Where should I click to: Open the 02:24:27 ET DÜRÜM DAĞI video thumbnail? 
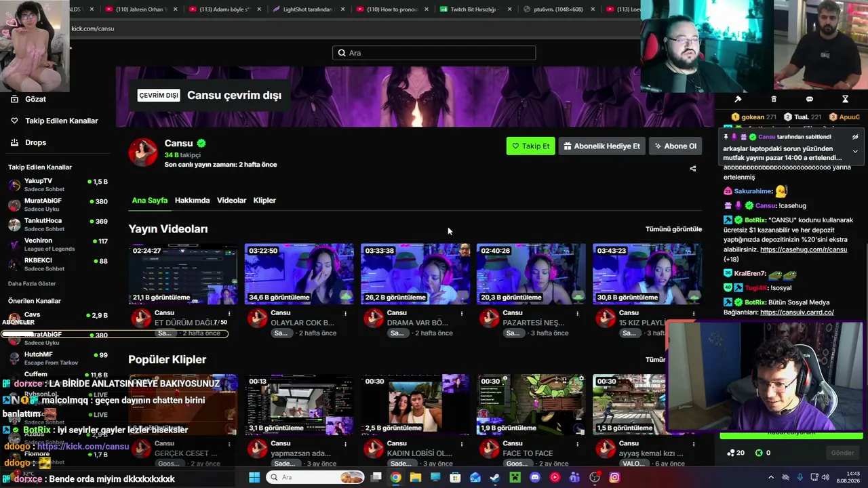coord(183,274)
